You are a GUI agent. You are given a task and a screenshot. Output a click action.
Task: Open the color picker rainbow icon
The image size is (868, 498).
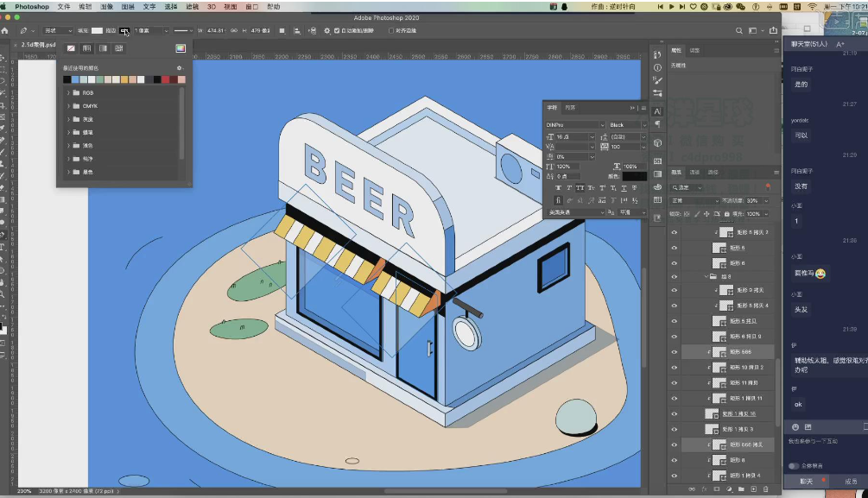point(180,48)
